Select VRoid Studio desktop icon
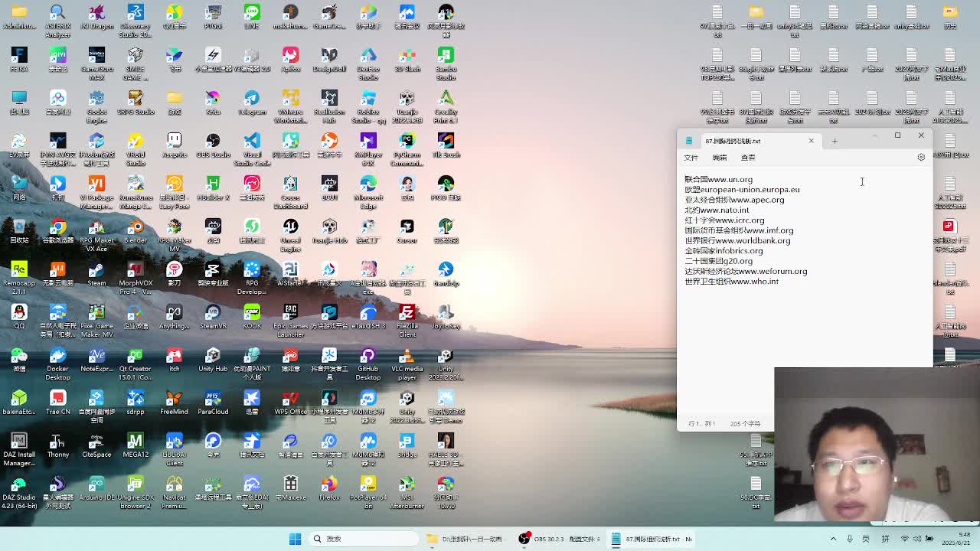 [x=136, y=148]
